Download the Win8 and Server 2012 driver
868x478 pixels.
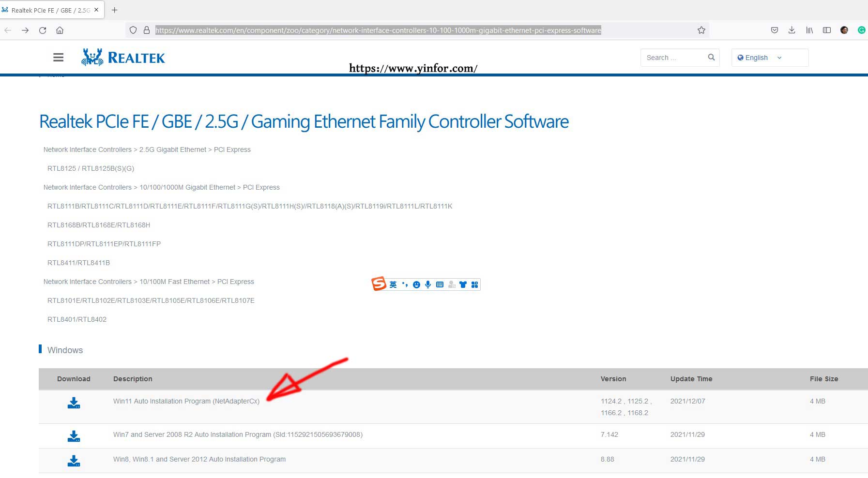pyautogui.click(x=74, y=461)
